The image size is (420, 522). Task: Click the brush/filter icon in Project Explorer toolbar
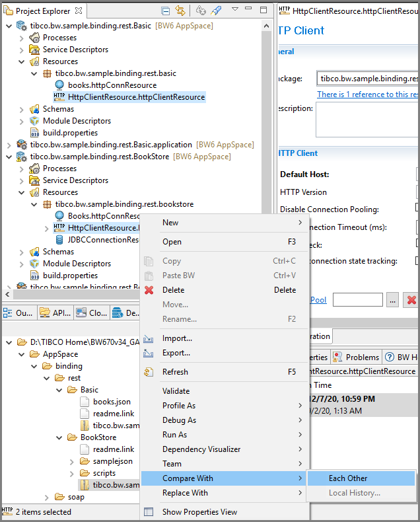point(217,11)
